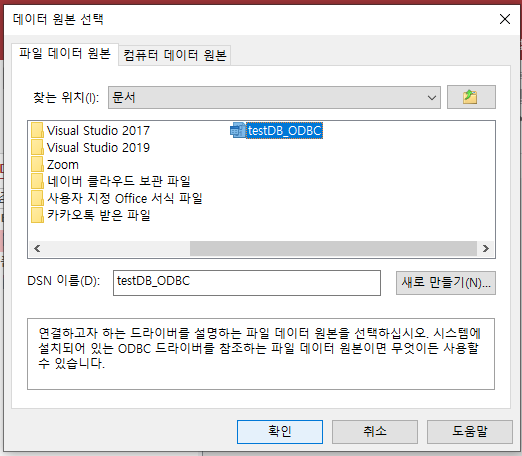Select the testDB_ODBC DSN file icon

(x=238, y=130)
